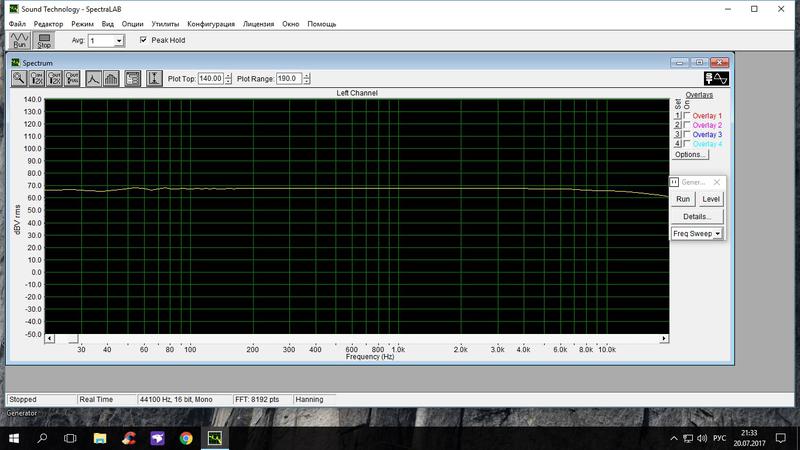The height and width of the screenshot is (450, 800).
Task: Open the Вид menu
Action: coord(108,24)
